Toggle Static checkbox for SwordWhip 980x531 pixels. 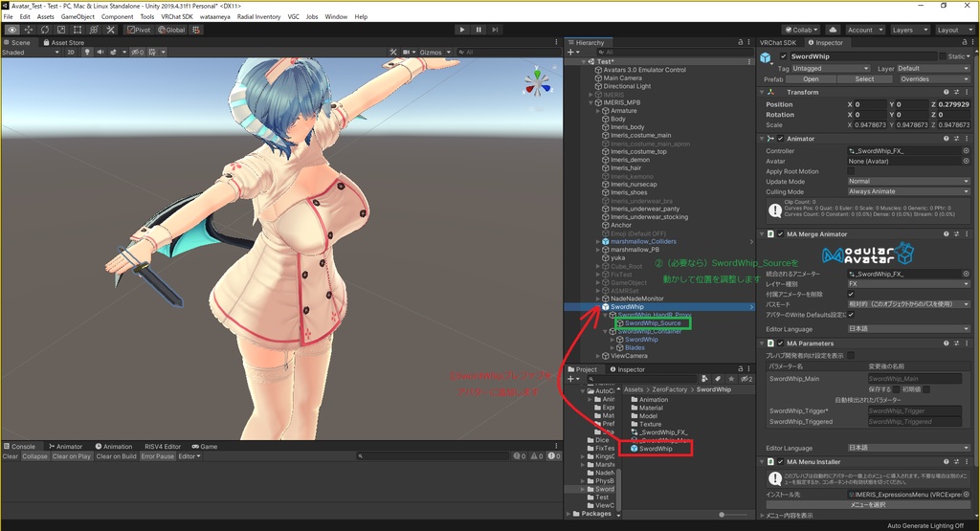point(943,56)
